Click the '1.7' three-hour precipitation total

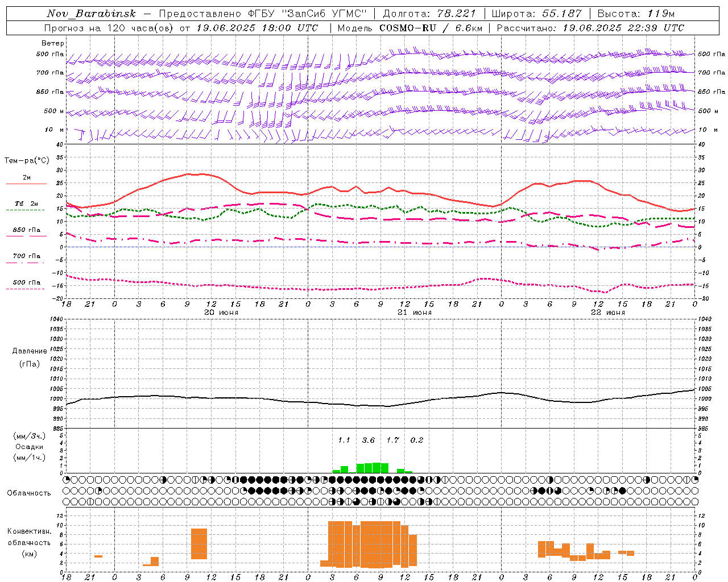pos(393,440)
